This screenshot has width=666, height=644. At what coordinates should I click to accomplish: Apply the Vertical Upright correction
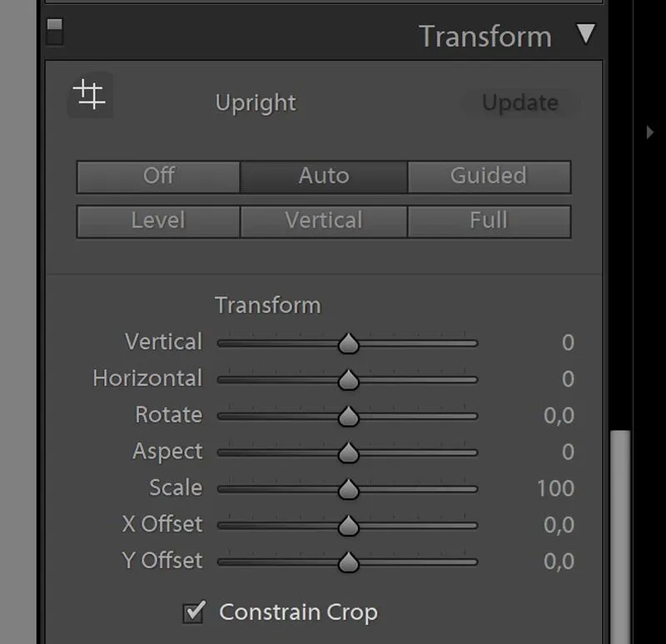(324, 221)
